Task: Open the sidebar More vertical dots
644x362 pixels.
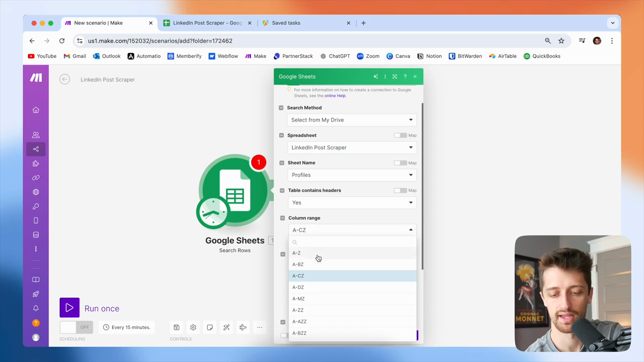Action: tap(36, 249)
